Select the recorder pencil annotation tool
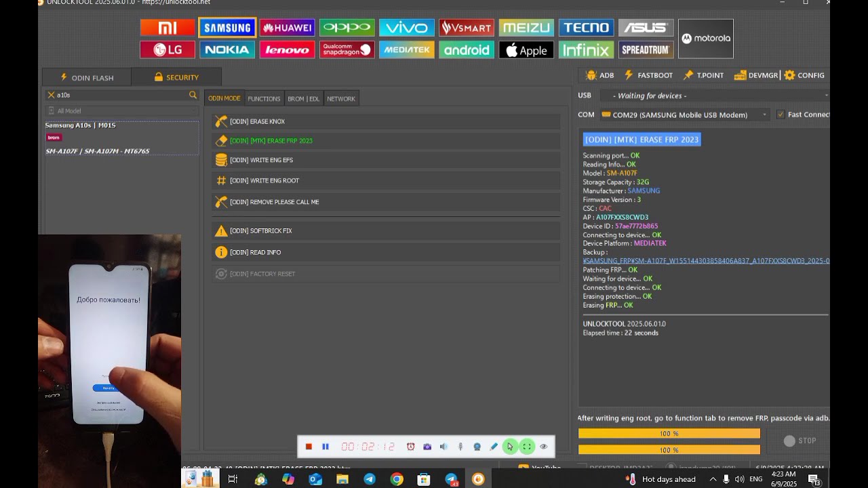This screenshot has width=868, height=488. point(494,447)
